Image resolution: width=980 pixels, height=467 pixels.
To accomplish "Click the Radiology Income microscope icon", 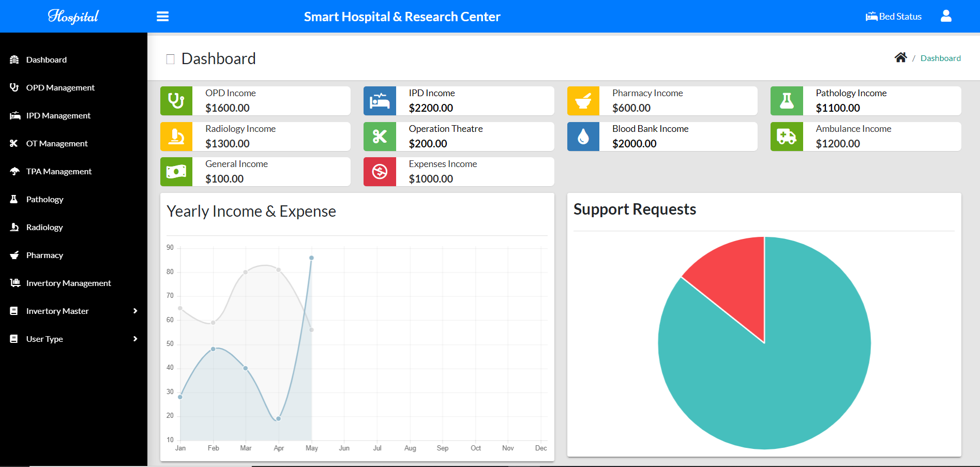I will (176, 137).
